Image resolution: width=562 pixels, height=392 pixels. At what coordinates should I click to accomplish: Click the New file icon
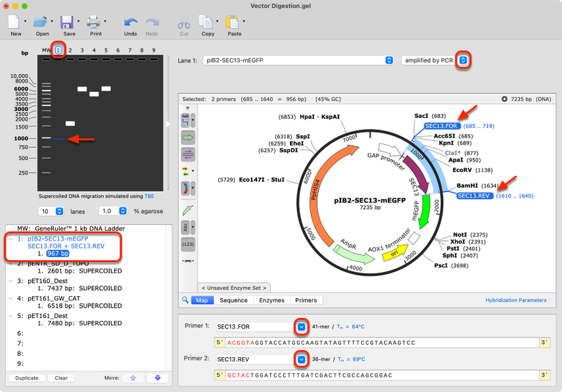click(14, 22)
